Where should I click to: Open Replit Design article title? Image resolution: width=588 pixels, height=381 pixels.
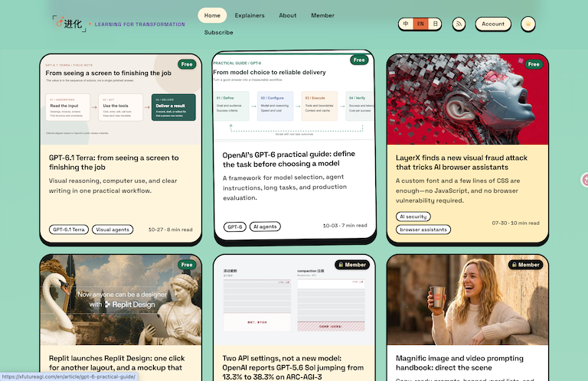point(116,363)
